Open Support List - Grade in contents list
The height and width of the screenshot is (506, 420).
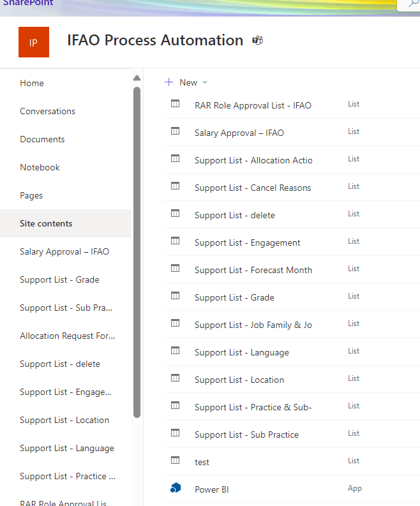coord(234,297)
